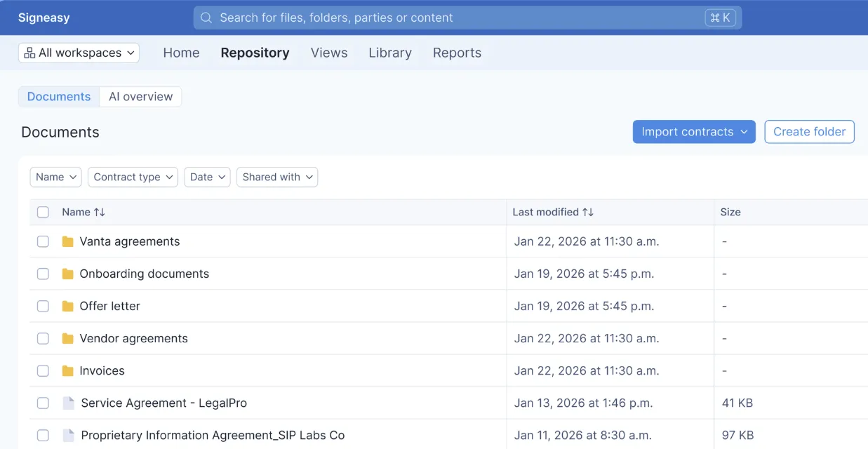The height and width of the screenshot is (449, 868).
Task: Check the Vendor agreements row checkbox
Action: [x=43, y=338]
